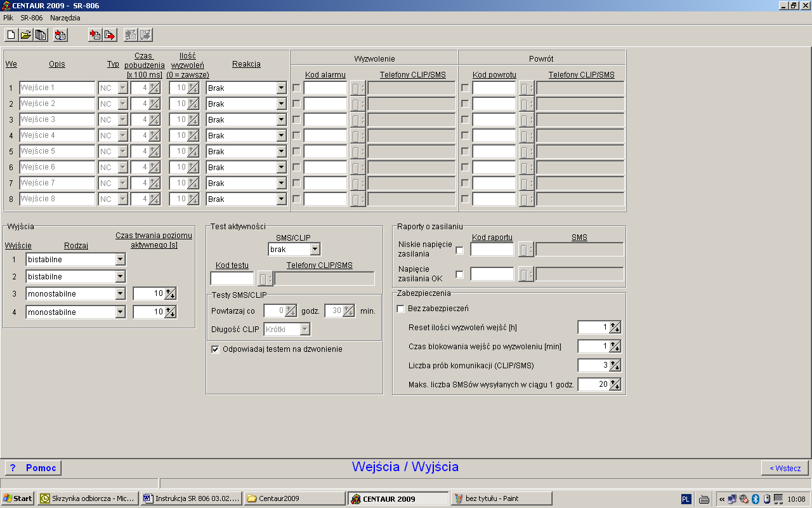
Task: Click phone icon beside Kod testu field
Action: pos(265,279)
